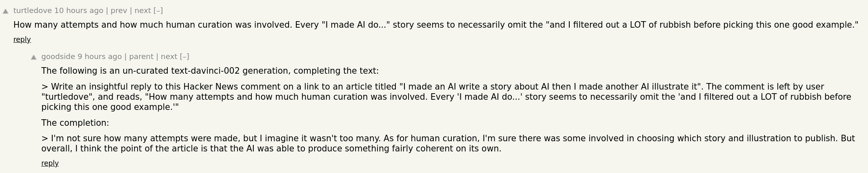
Task: Go to next comment from goodside's header
Action: [169, 57]
